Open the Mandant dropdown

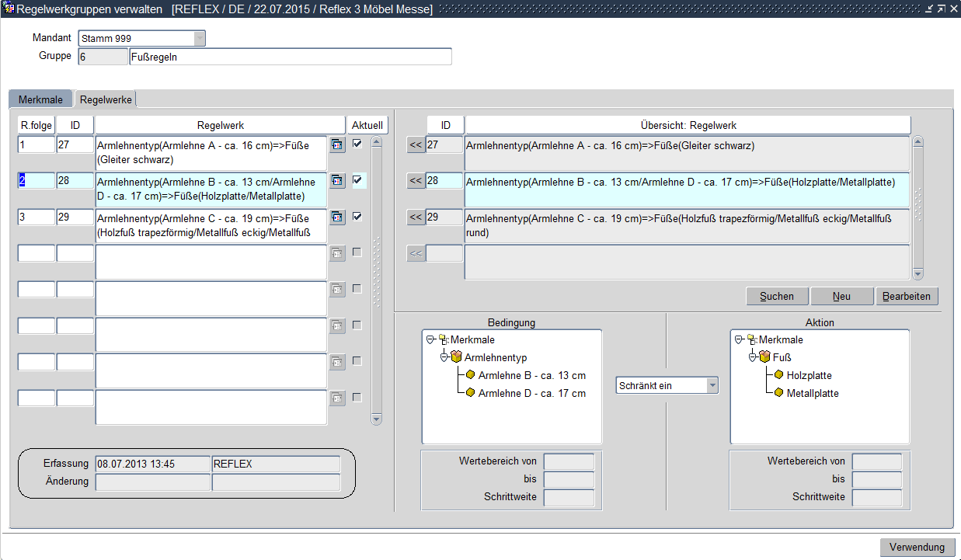click(x=200, y=38)
